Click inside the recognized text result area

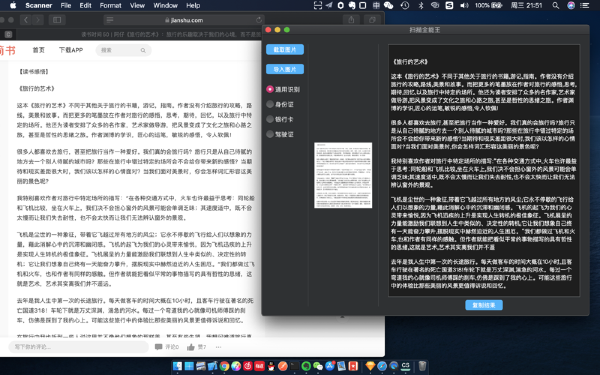pyautogui.click(x=484, y=170)
